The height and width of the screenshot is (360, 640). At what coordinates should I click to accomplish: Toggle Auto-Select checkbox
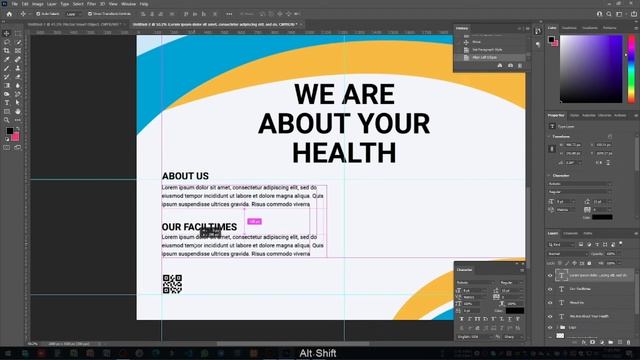point(38,14)
